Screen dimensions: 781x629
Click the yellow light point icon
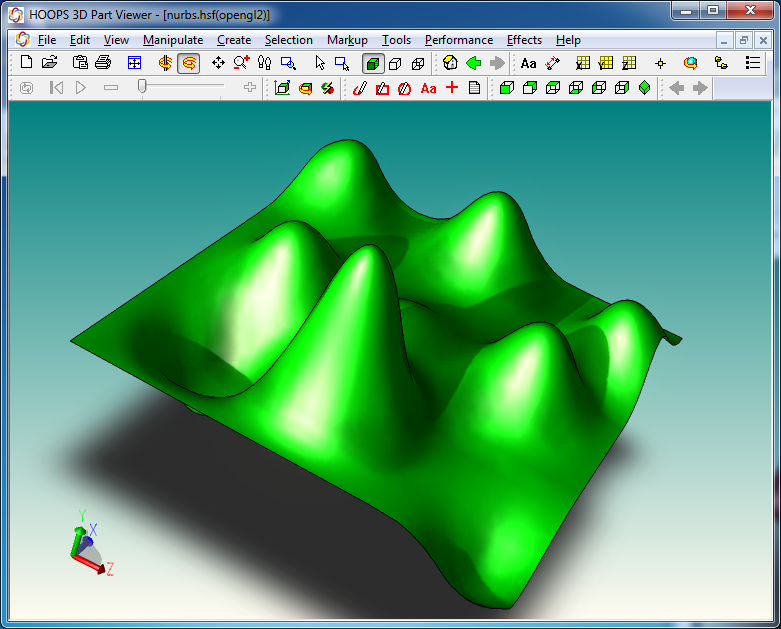[660, 63]
